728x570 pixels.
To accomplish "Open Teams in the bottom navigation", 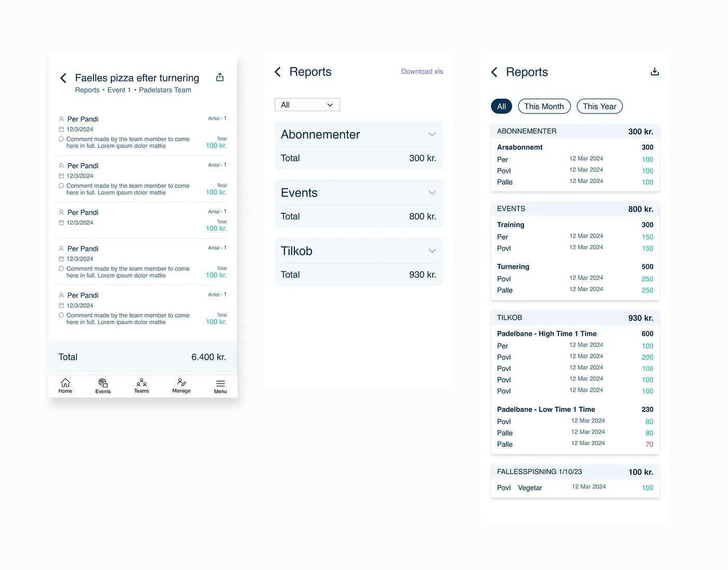I will pyautogui.click(x=141, y=386).
